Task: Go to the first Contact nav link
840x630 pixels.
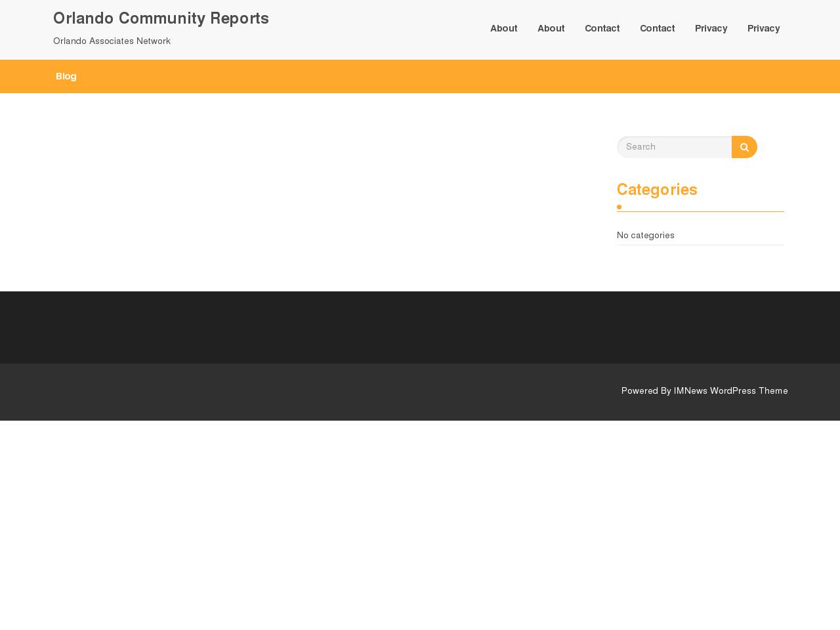Action: [602, 28]
